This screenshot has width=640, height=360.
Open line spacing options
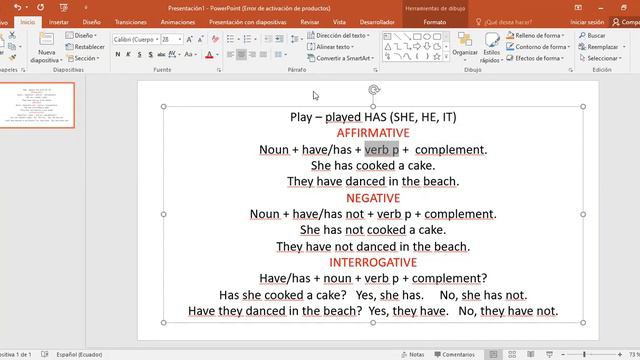click(x=296, y=39)
